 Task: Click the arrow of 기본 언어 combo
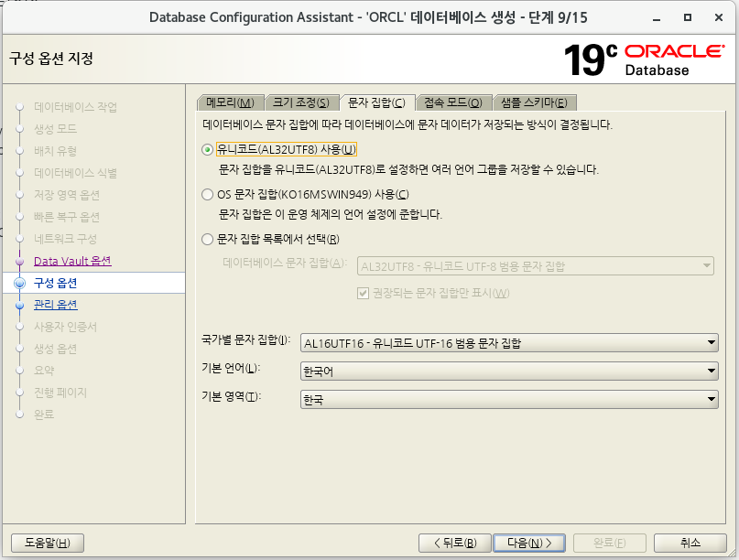[712, 372]
